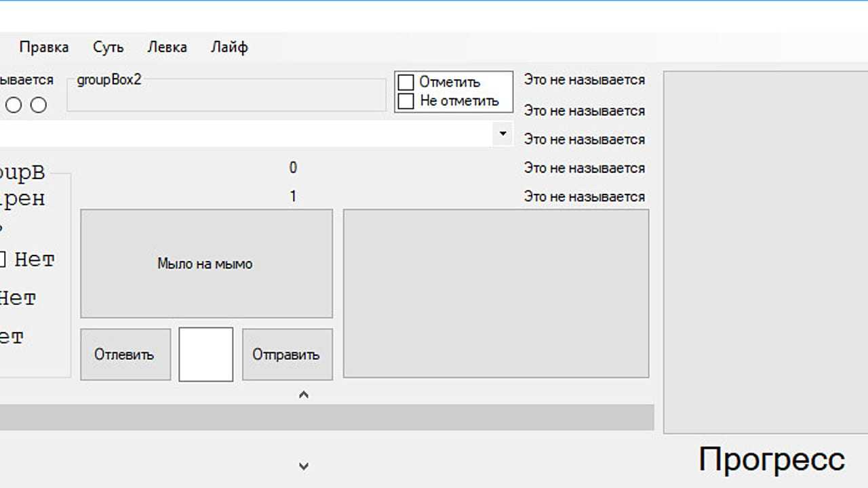Screen dimensions: 868x488
Task: Click the horizontal gray progress bar
Action: 327,418
